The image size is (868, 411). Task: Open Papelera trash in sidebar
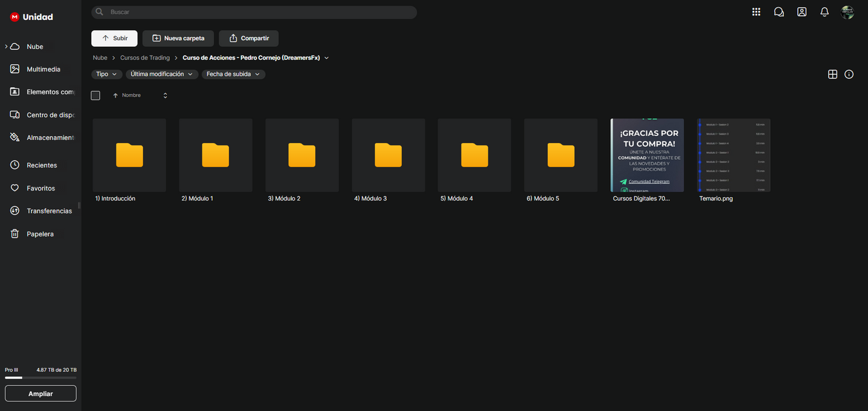pyautogui.click(x=40, y=234)
